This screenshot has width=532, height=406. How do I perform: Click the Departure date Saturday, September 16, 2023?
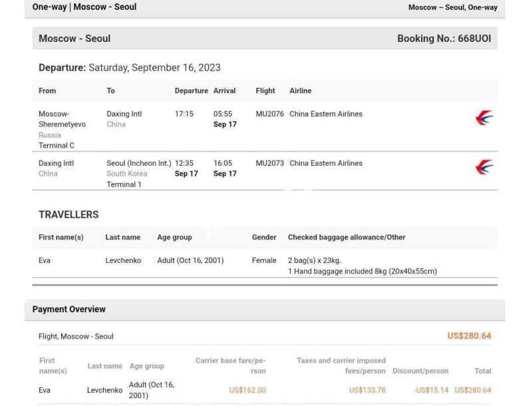point(154,67)
